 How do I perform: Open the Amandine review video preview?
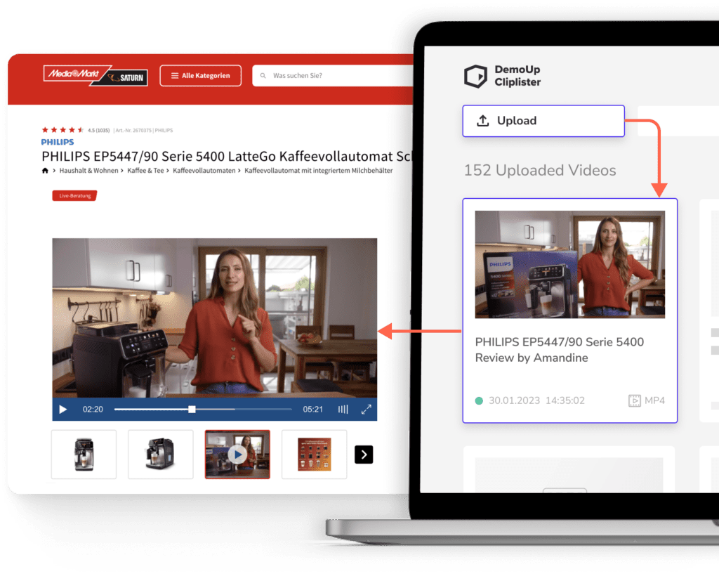(x=570, y=265)
